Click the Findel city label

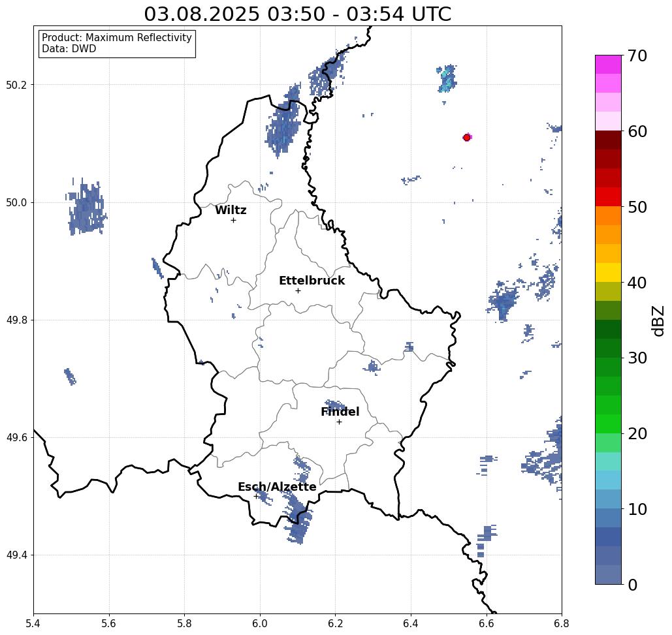coord(340,412)
